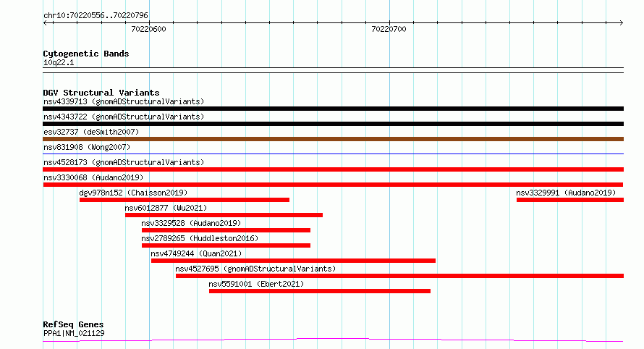The height and width of the screenshot is (349, 644).
Task: Open nsv3329991 (Audano2019) label
Action: pyautogui.click(x=566, y=193)
